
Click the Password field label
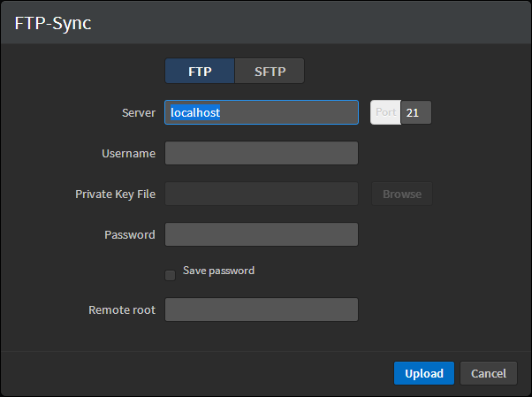[130, 235]
